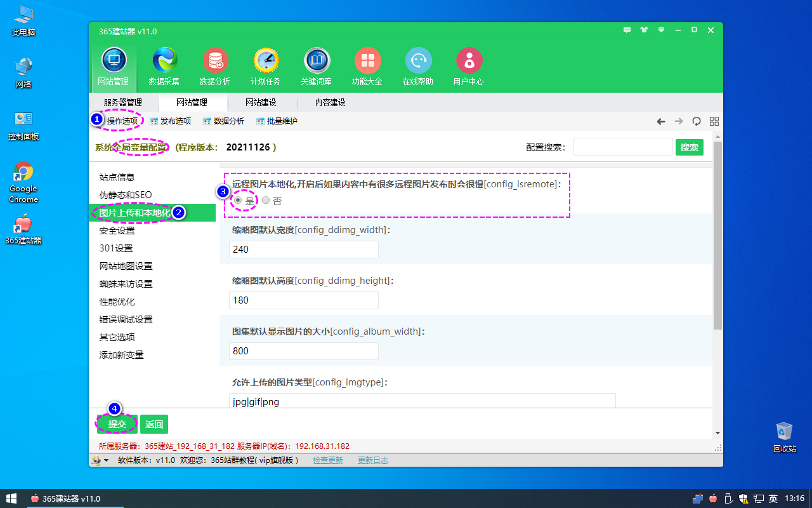Click the taskbar clock 13:16
Viewport: 812px width, 508px height.
(x=795, y=498)
